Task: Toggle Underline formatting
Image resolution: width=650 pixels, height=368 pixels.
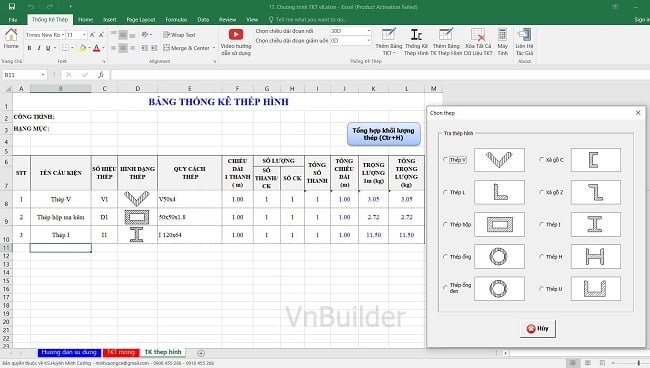Action: tap(48, 48)
